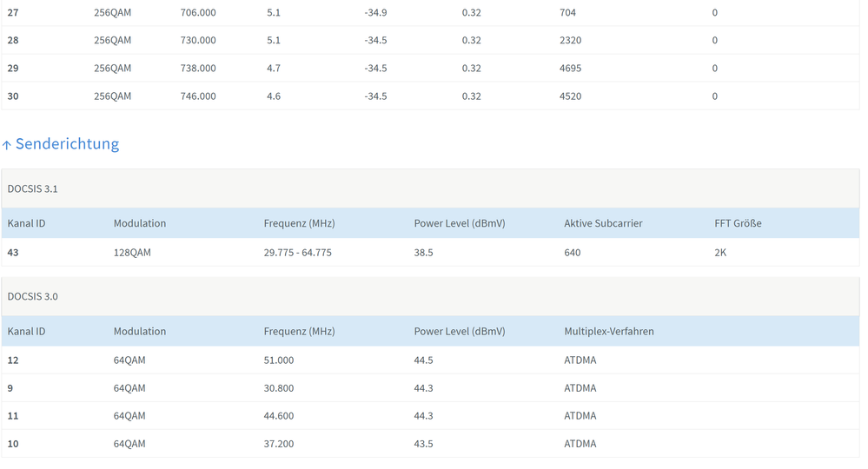Click the Aktive Subcarrier column header

pos(603,223)
